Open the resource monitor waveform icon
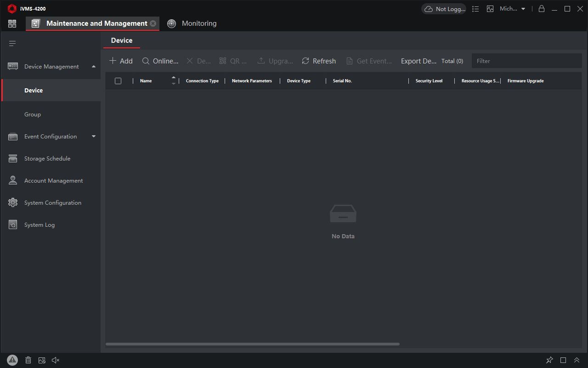The image size is (588, 368). [x=490, y=9]
